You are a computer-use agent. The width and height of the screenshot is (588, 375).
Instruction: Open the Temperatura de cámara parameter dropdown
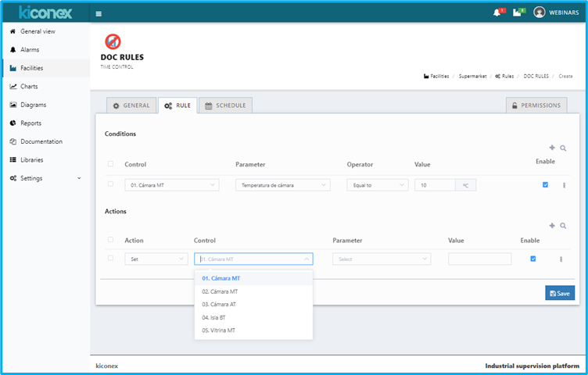pyautogui.click(x=282, y=185)
